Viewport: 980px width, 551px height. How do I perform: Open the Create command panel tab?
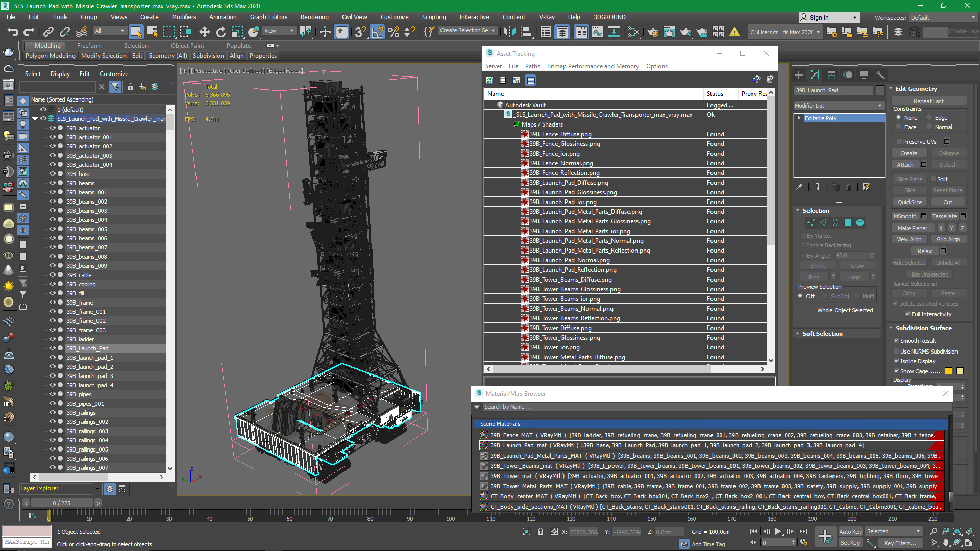[799, 75]
